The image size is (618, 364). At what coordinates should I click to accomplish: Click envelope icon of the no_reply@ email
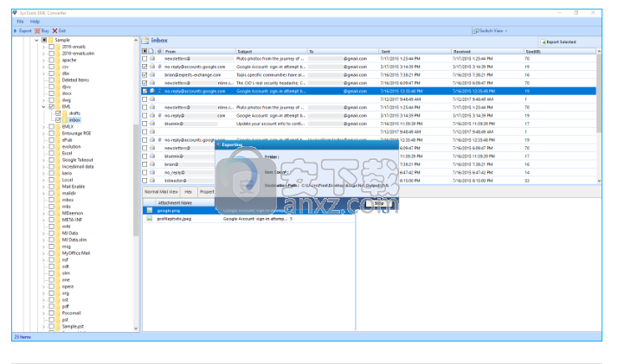(x=152, y=172)
